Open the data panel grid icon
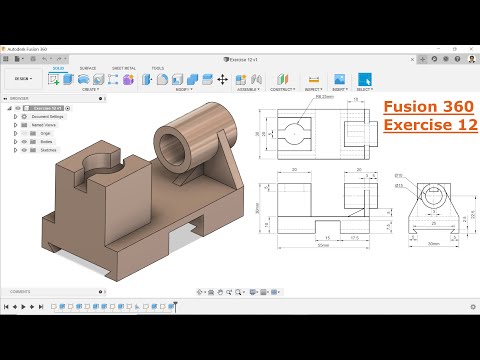Viewport: 480px width, 360px height. click(6, 59)
